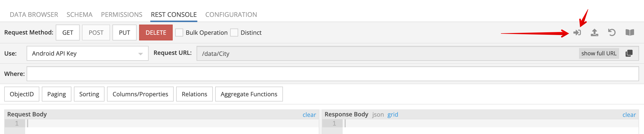Switch Response Body to grid view

393,115
